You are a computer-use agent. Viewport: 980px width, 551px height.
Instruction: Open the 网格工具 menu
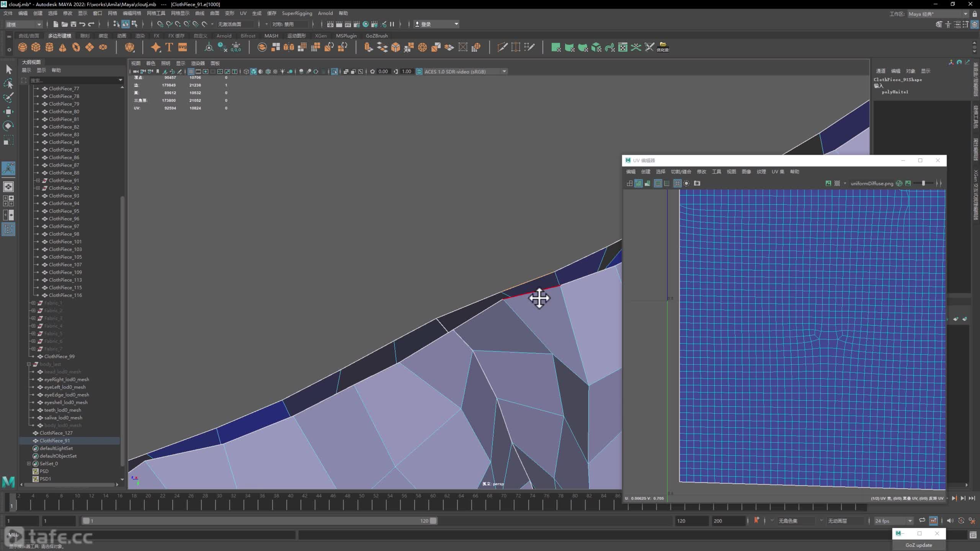156,13
